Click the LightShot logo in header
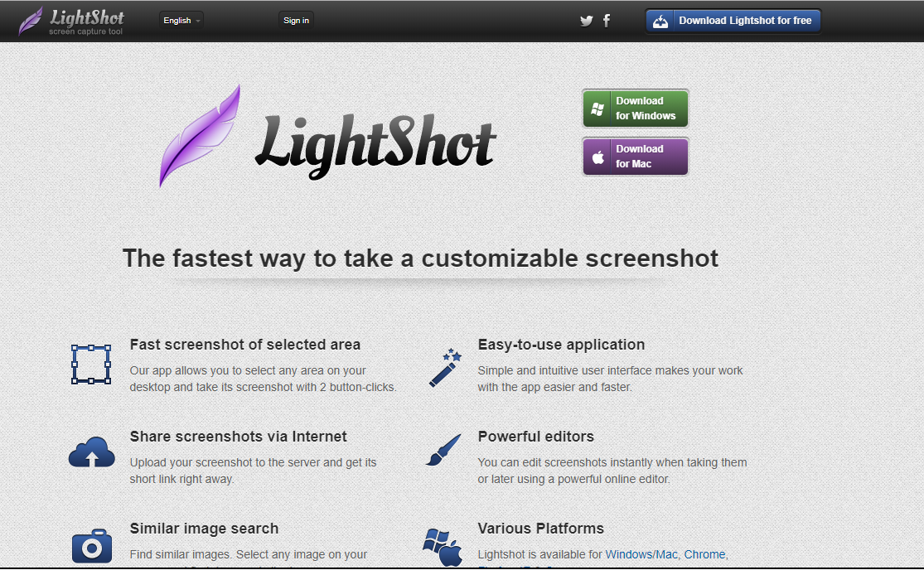Screen dimensions: 924x570 [x=71, y=22]
